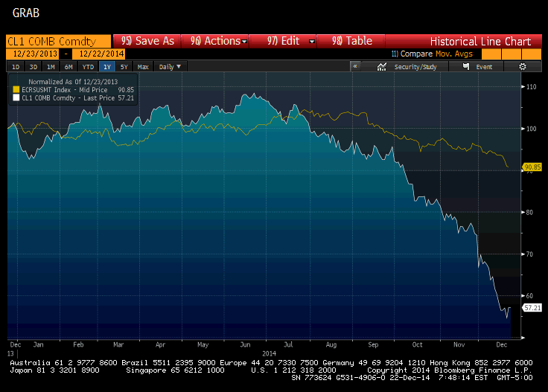This screenshot has width=548, height=392.
Task: Click the 110 y-axis label
Action: pyautogui.click(x=531, y=87)
